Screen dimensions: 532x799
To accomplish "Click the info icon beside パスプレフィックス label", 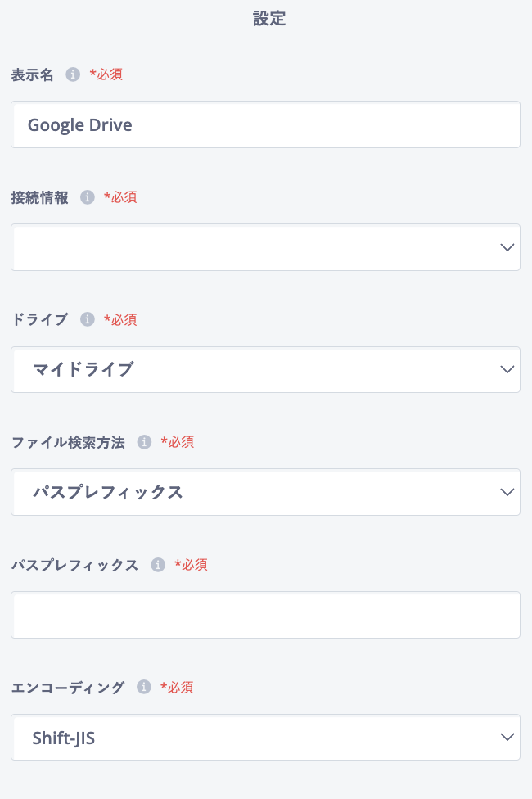I will [158, 565].
